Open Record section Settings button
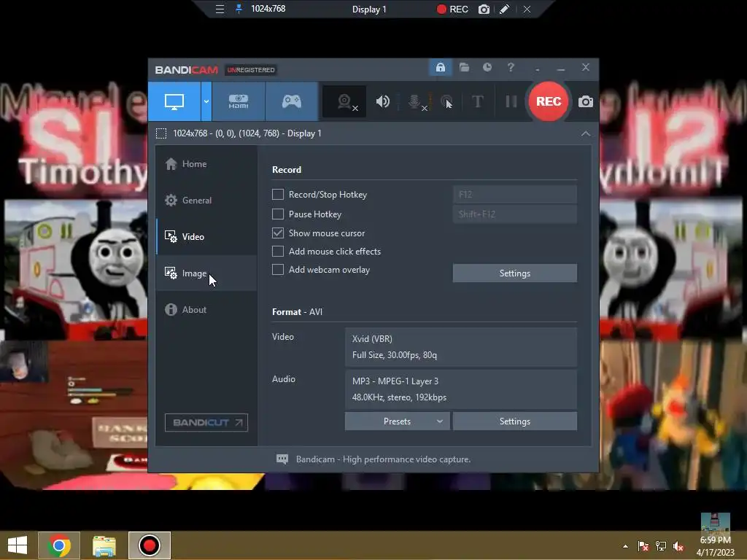 coord(514,273)
